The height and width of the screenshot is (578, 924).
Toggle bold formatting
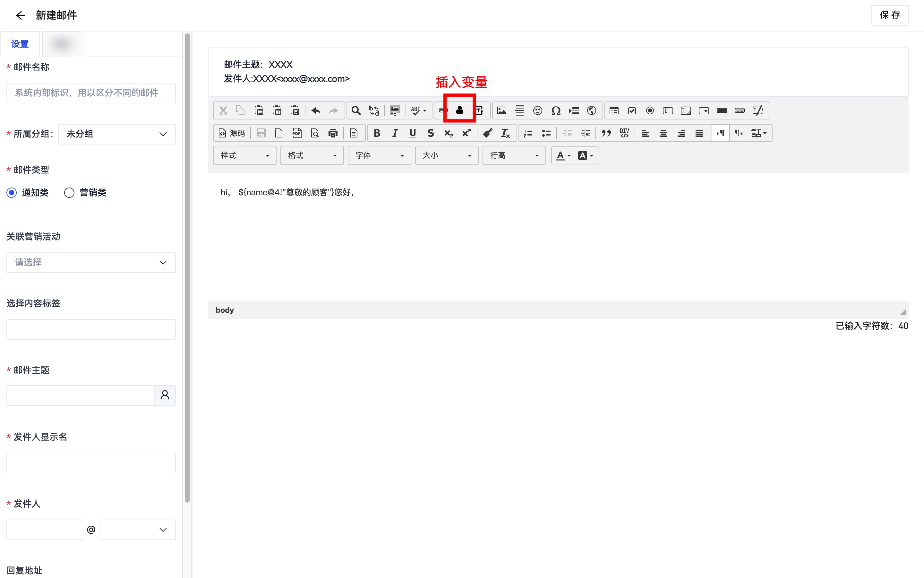pos(377,133)
